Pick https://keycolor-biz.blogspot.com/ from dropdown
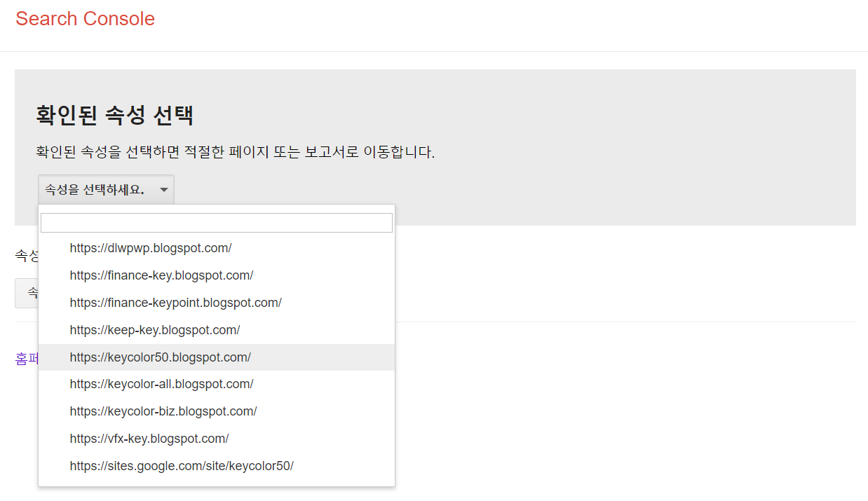 (217, 411)
